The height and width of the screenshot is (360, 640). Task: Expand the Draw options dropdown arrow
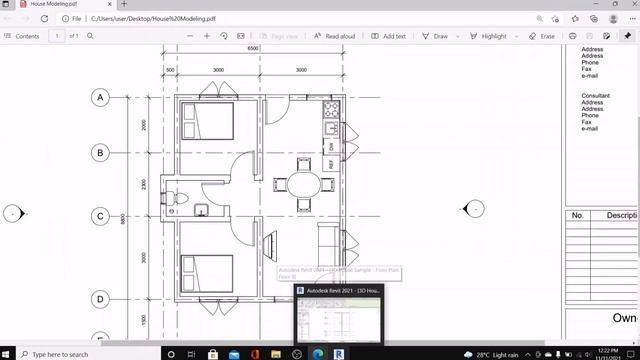(x=458, y=36)
